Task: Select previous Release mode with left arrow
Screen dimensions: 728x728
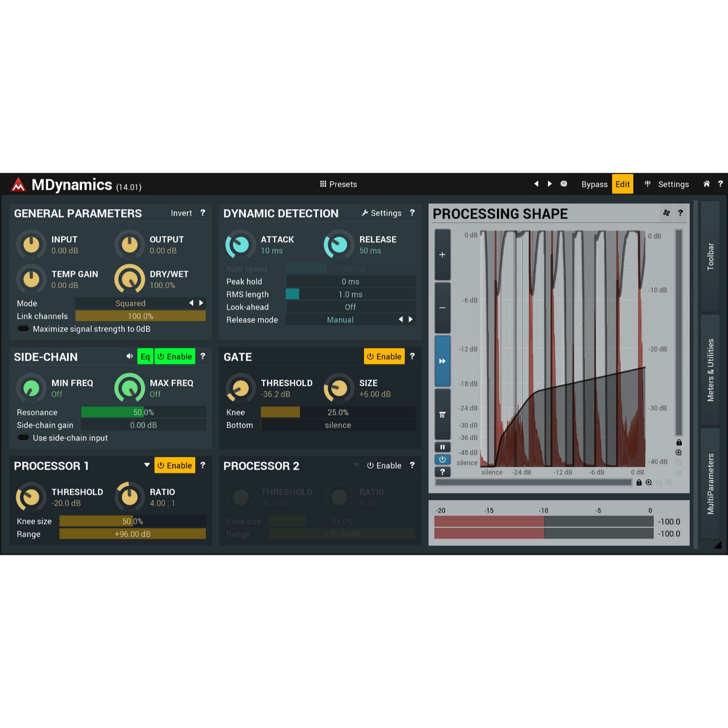Action: pos(400,319)
